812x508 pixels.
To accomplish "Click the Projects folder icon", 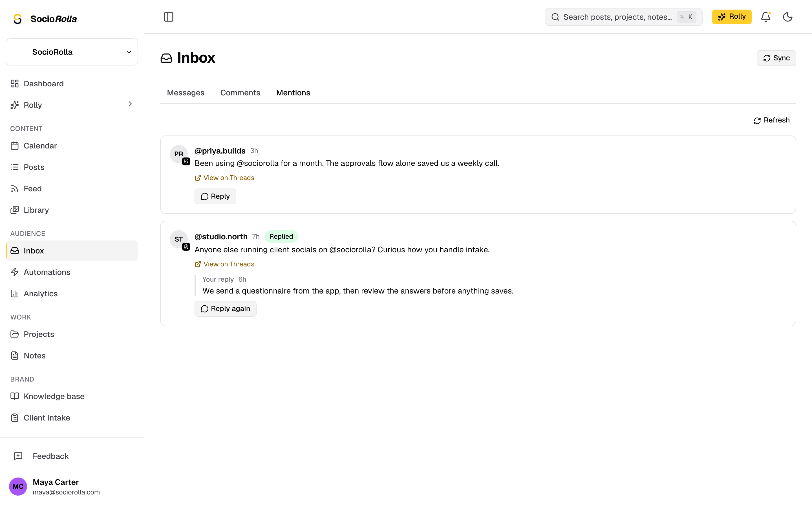I will [14, 334].
